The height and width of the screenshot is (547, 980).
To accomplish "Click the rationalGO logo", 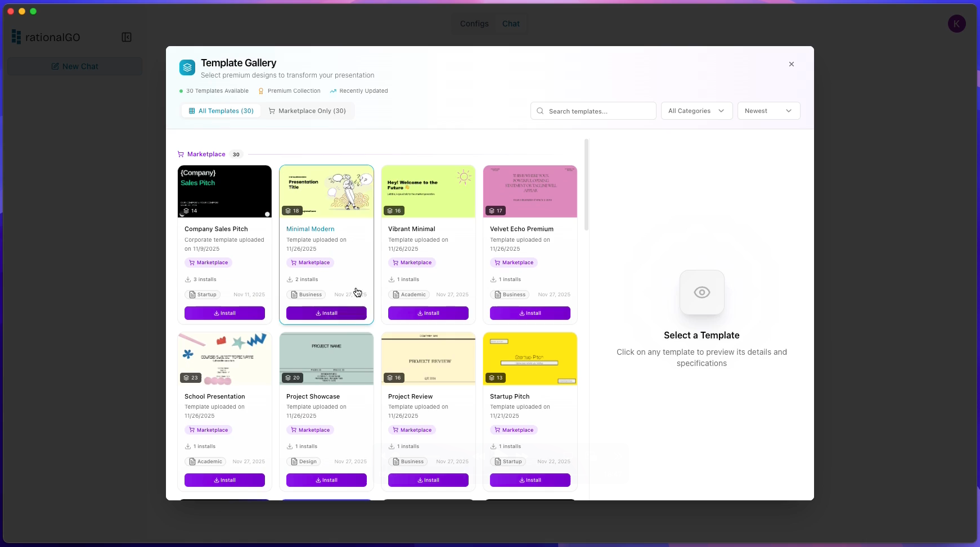I will (46, 37).
